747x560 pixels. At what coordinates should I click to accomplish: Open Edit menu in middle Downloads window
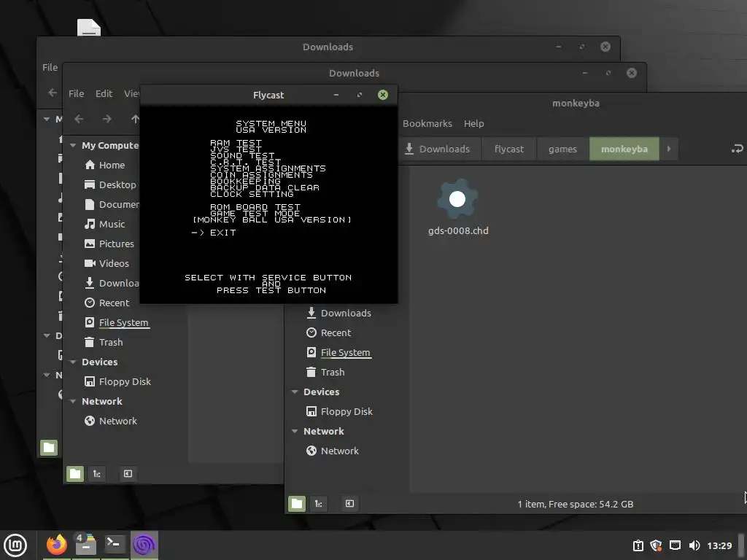(104, 94)
